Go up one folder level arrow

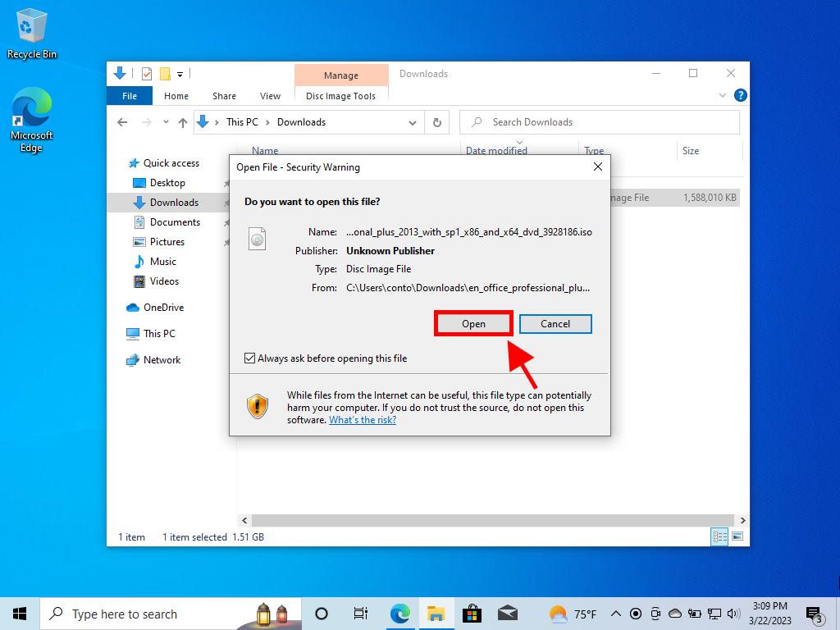pyautogui.click(x=183, y=123)
